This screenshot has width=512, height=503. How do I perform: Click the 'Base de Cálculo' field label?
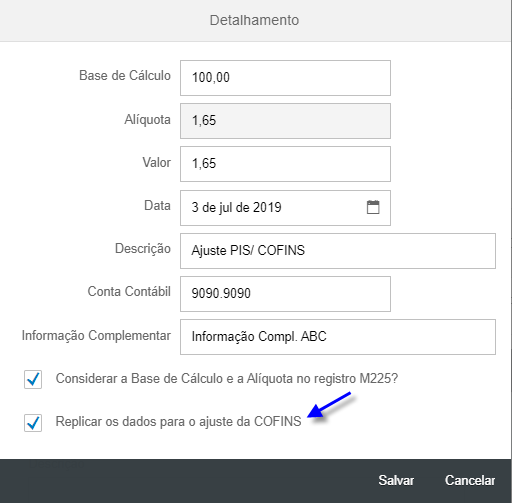[125, 76]
